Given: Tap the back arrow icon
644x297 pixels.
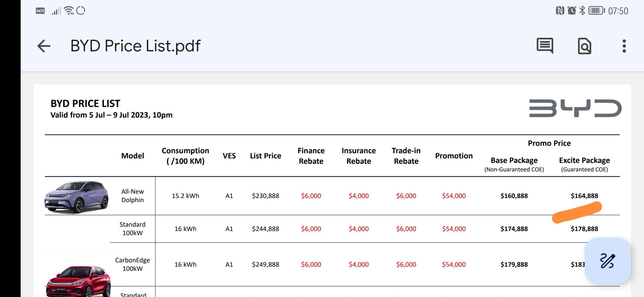Looking at the screenshot, I should coord(44,46).
